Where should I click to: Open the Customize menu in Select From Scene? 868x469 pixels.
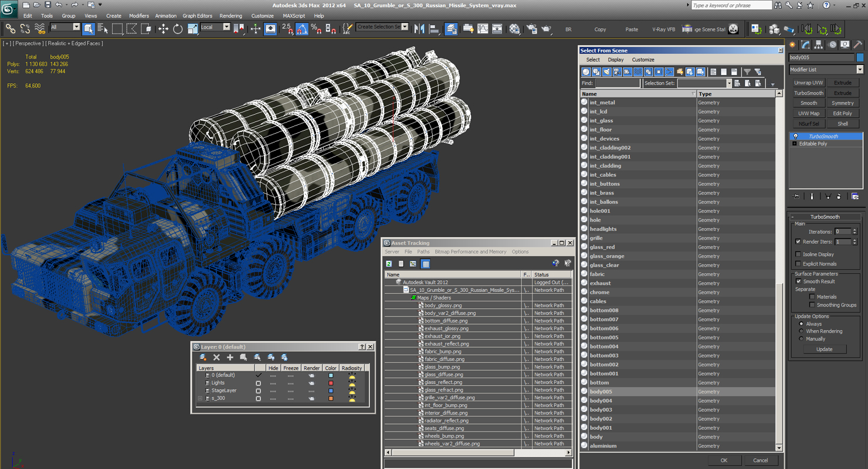click(643, 60)
